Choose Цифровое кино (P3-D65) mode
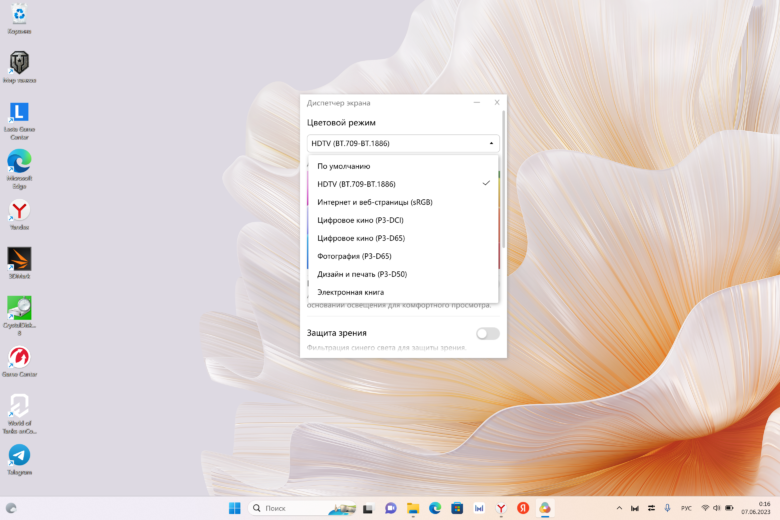This screenshot has width=780, height=520. [x=403, y=238]
